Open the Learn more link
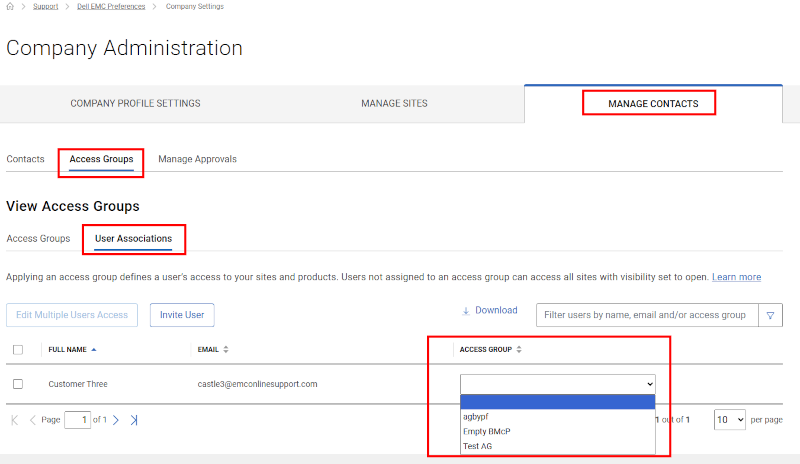 point(736,277)
